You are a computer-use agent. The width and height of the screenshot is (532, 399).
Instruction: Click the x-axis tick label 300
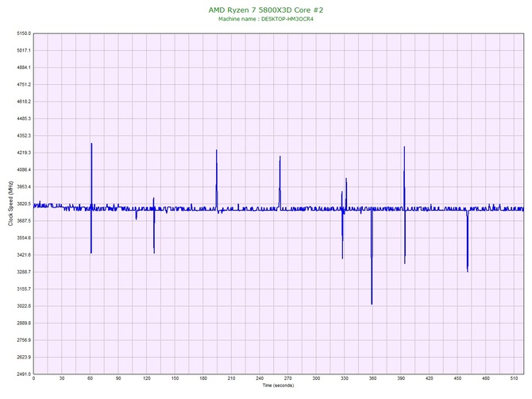point(316,378)
